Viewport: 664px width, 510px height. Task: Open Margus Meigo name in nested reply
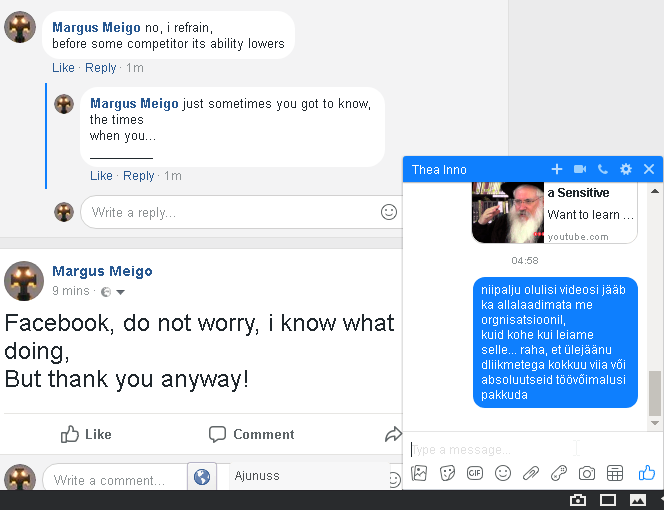(x=134, y=103)
